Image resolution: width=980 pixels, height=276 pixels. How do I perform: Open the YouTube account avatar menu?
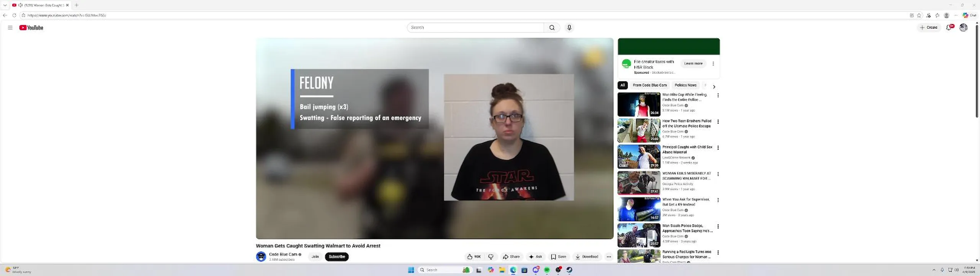tap(963, 28)
